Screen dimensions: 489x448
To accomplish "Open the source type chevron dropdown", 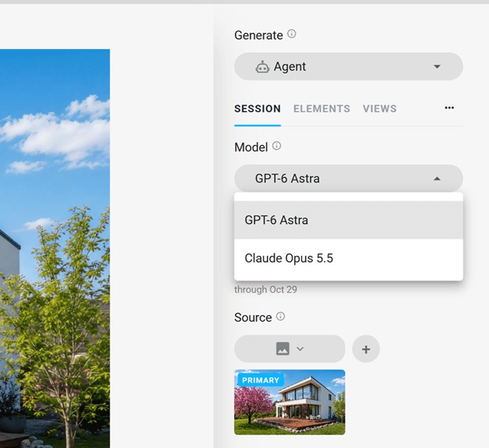I will tap(300, 348).
